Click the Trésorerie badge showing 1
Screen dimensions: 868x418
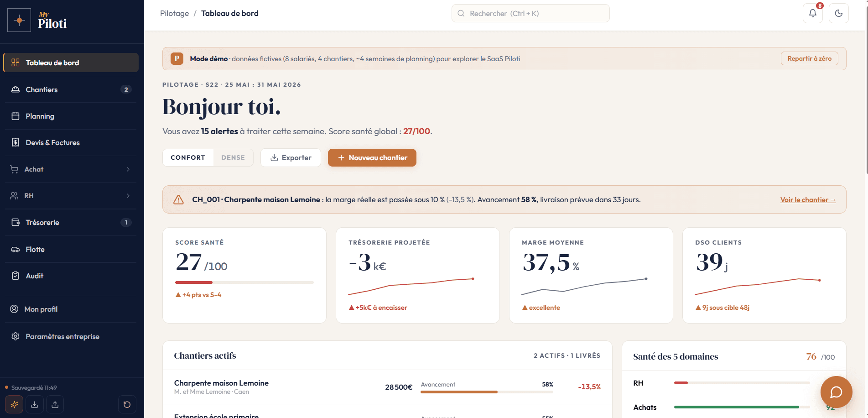126,222
